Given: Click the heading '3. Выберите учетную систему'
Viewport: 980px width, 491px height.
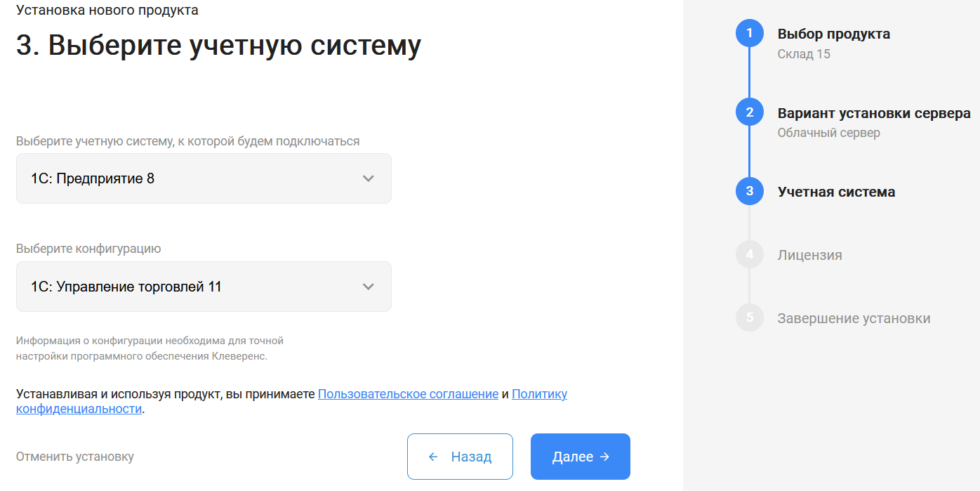Looking at the screenshot, I should click(218, 46).
